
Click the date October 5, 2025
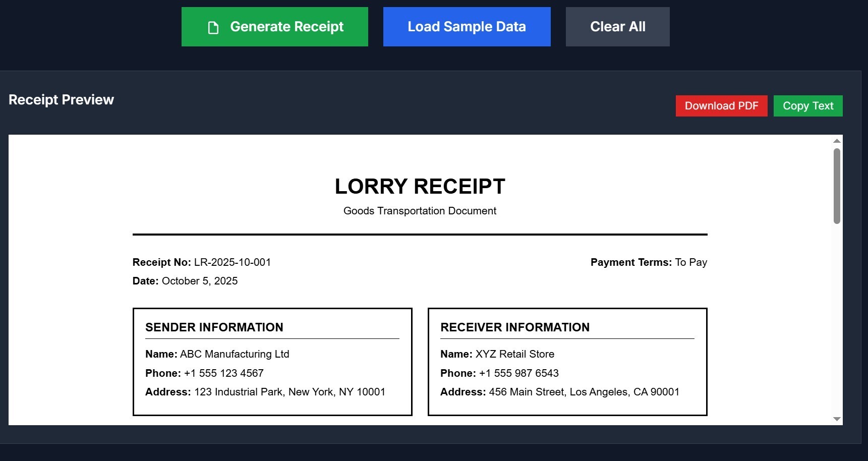(199, 281)
